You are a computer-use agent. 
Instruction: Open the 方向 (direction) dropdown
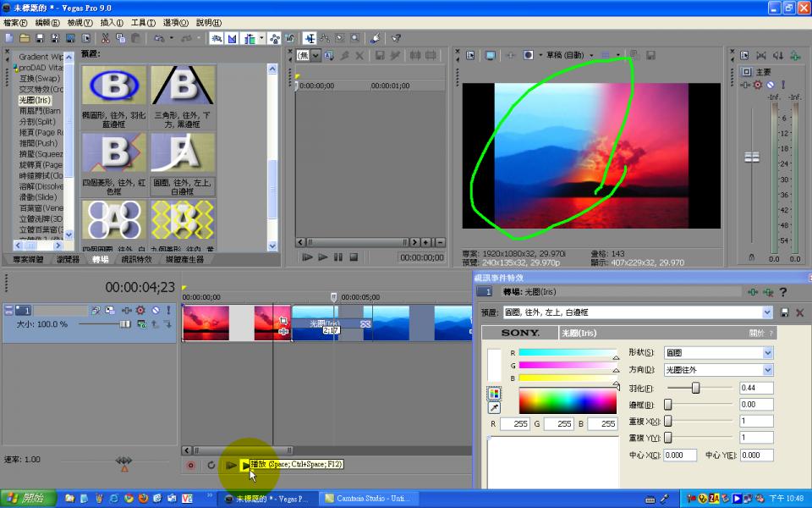[x=768, y=370]
